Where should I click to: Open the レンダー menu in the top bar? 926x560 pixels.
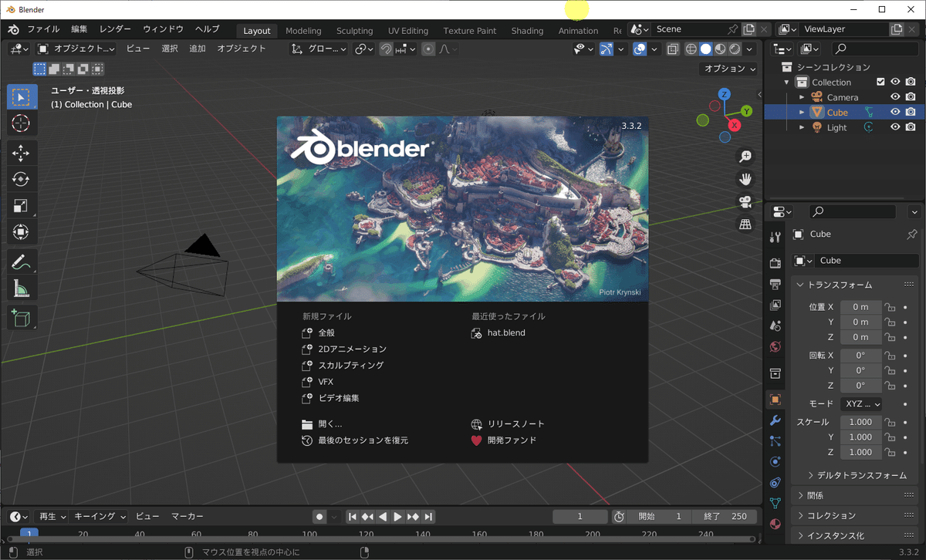tap(114, 29)
